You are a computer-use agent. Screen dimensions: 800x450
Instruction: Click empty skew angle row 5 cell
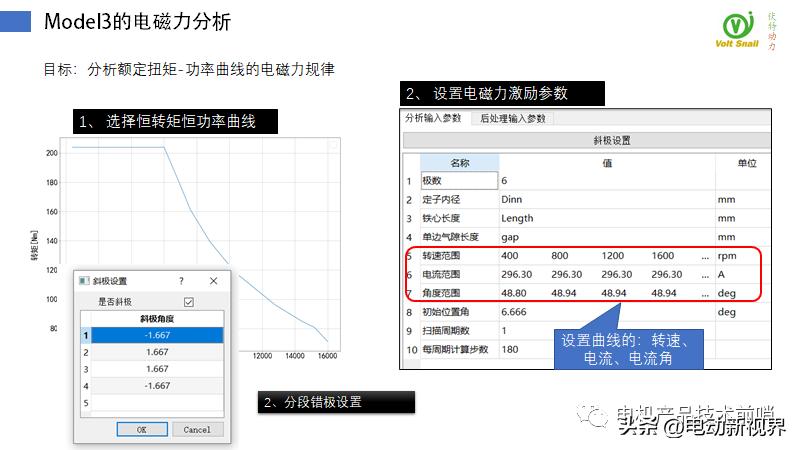point(157,403)
